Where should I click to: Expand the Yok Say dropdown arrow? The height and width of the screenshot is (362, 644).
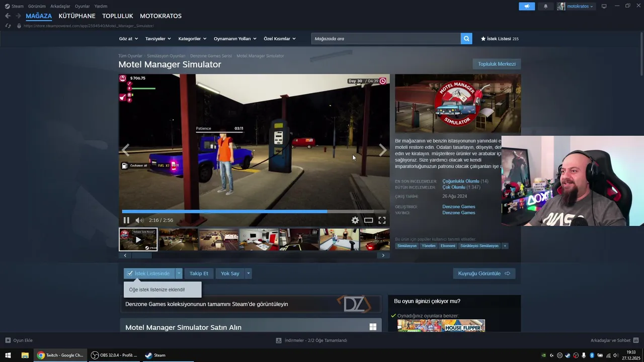tap(248, 274)
